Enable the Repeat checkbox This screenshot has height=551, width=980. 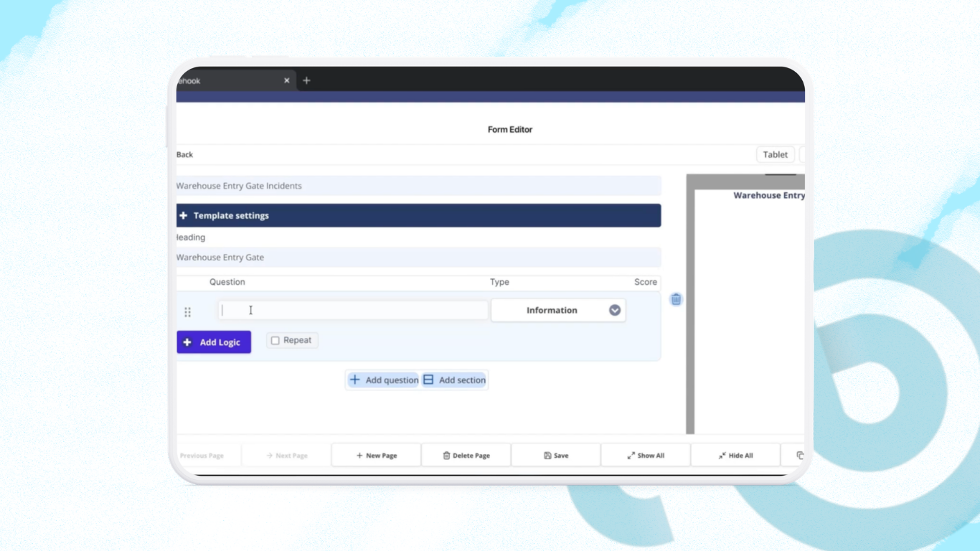coord(275,341)
